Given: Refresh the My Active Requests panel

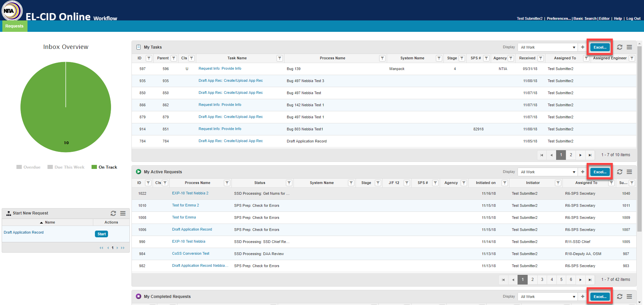Looking at the screenshot, I should [620, 172].
